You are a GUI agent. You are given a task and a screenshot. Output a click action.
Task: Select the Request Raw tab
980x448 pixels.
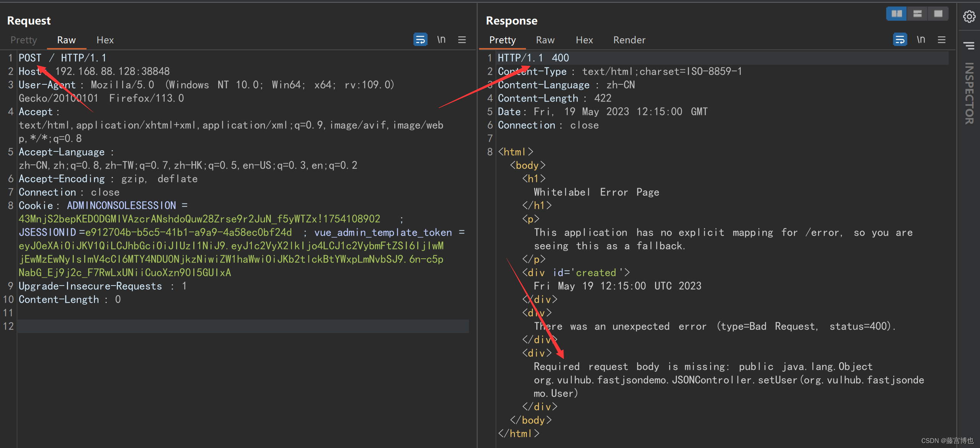coord(66,40)
